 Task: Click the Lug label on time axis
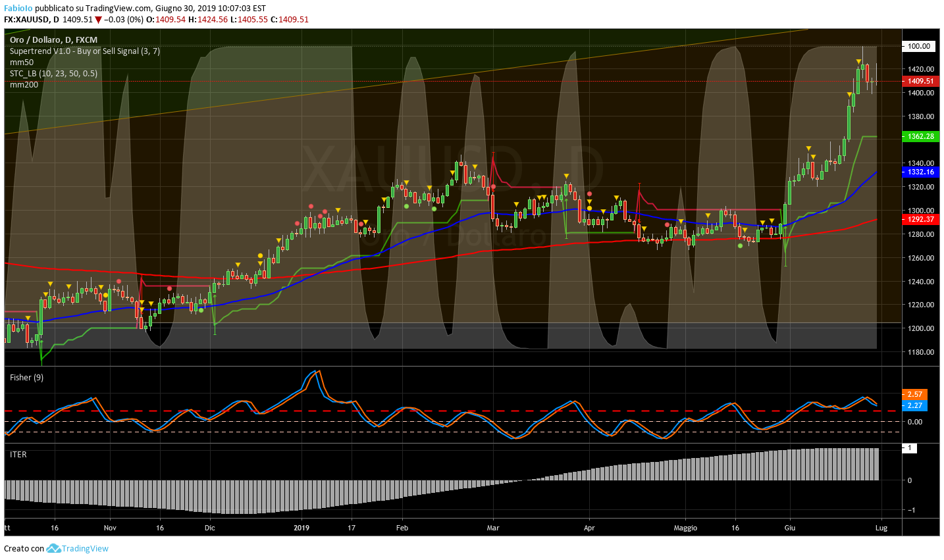point(882,528)
